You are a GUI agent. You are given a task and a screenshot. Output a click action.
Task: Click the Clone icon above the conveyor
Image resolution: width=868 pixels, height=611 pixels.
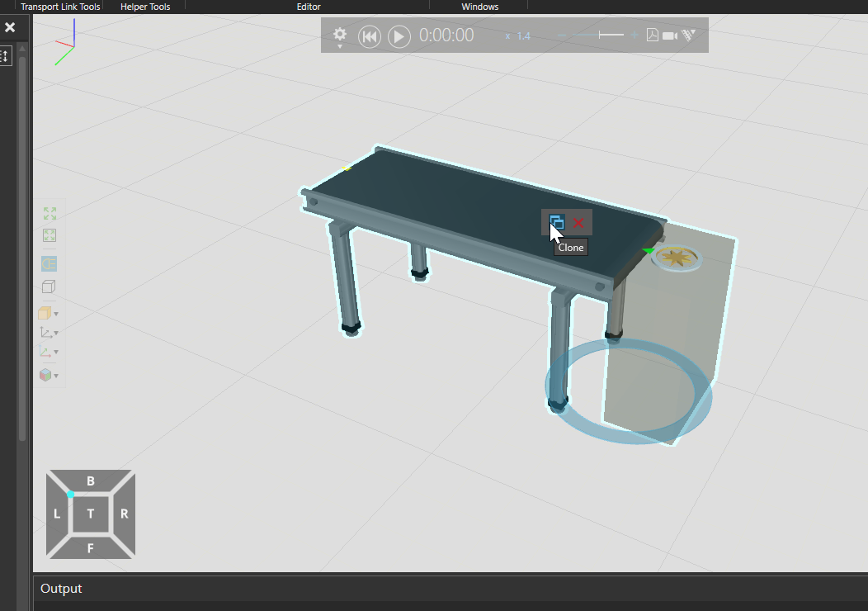point(557,222)
